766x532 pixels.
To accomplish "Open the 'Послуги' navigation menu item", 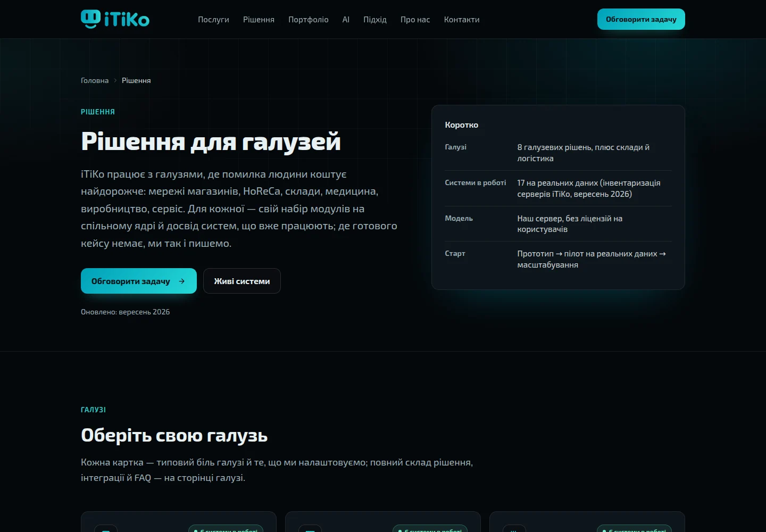I will tap(213, 19).
